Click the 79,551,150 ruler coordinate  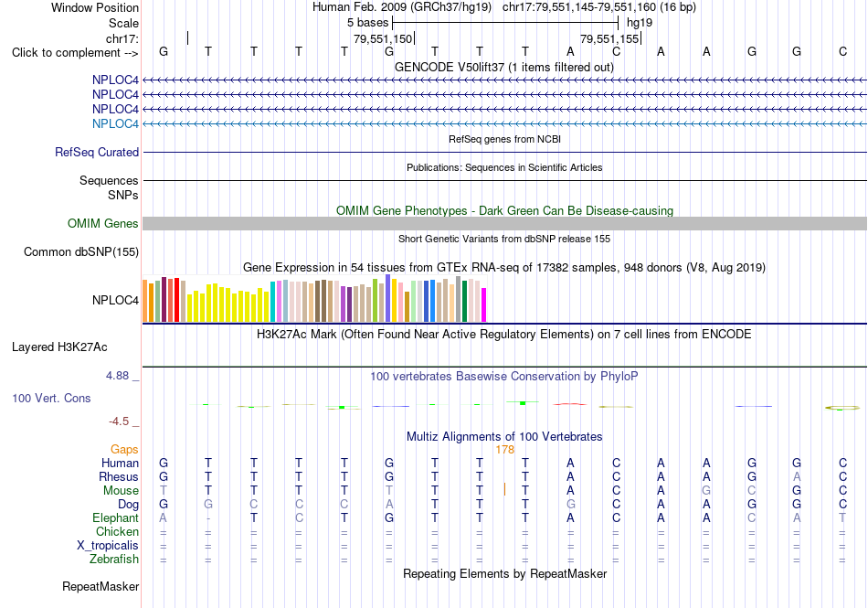[x=383, y=38]
